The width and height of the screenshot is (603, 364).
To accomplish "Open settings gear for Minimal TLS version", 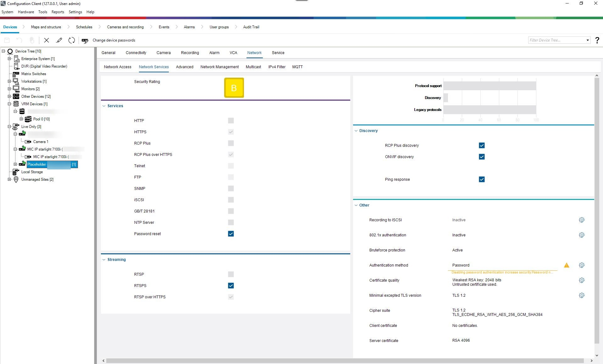I will 581,295.
